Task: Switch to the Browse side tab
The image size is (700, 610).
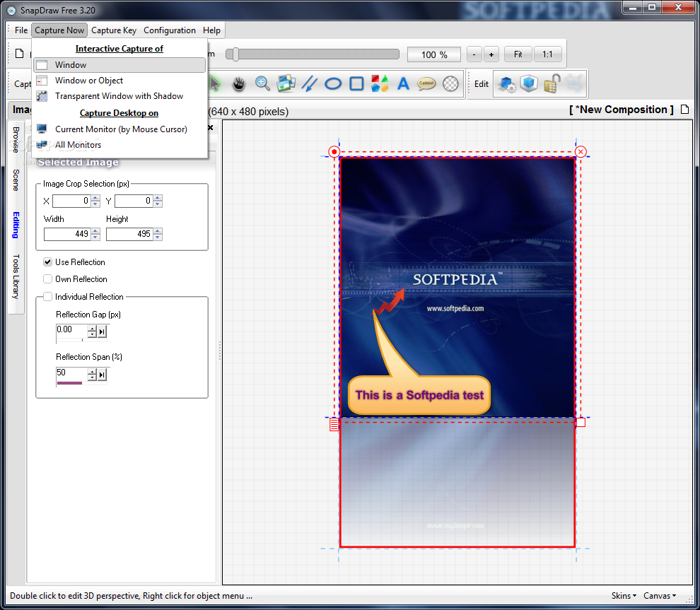Action: (x=16, y=140)
